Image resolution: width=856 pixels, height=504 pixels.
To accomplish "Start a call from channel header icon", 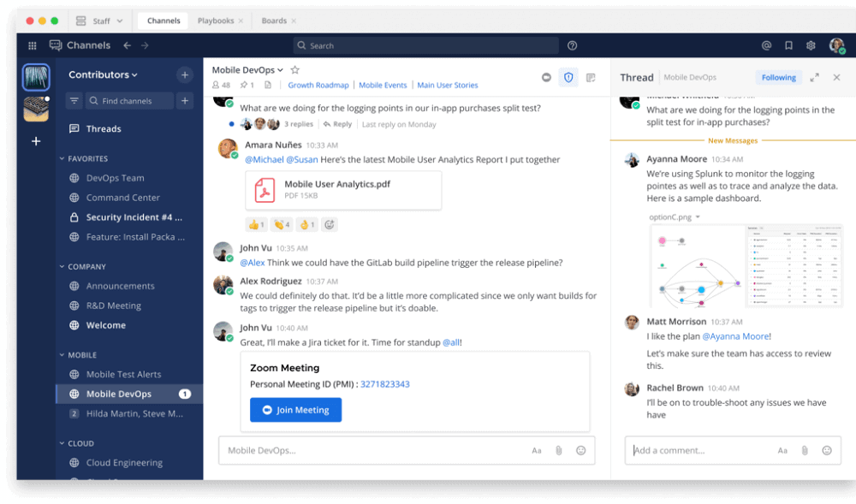I will point(546,78).
